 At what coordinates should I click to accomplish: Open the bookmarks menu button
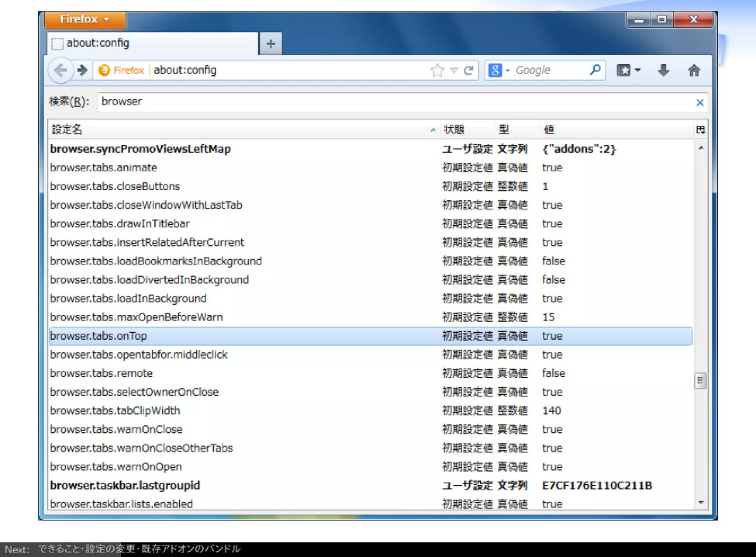coord(628,70)
